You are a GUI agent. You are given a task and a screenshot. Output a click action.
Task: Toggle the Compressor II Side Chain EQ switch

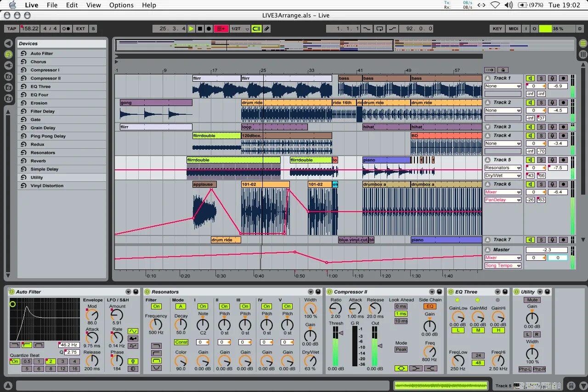pos(430,307)
